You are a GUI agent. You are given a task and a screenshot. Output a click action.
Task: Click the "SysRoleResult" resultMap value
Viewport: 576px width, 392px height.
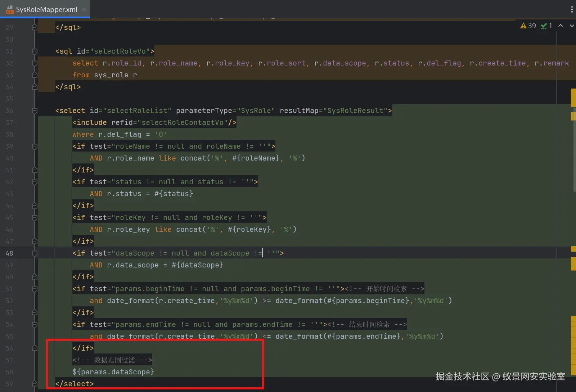355,111
